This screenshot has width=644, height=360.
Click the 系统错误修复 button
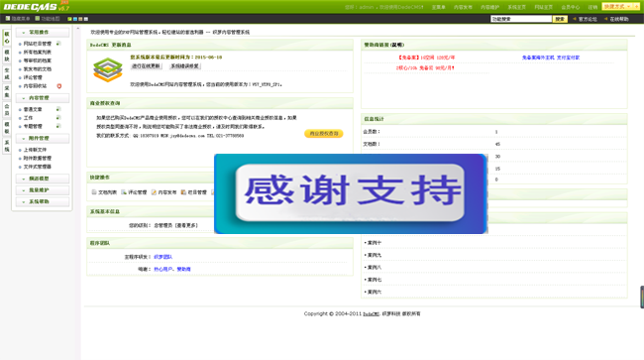[x=185, y=66]
